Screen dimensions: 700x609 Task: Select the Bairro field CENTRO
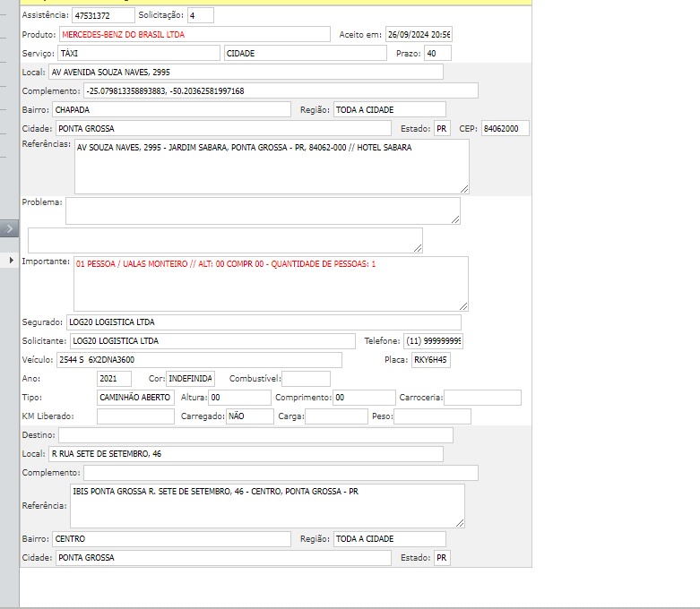(171, 538)
